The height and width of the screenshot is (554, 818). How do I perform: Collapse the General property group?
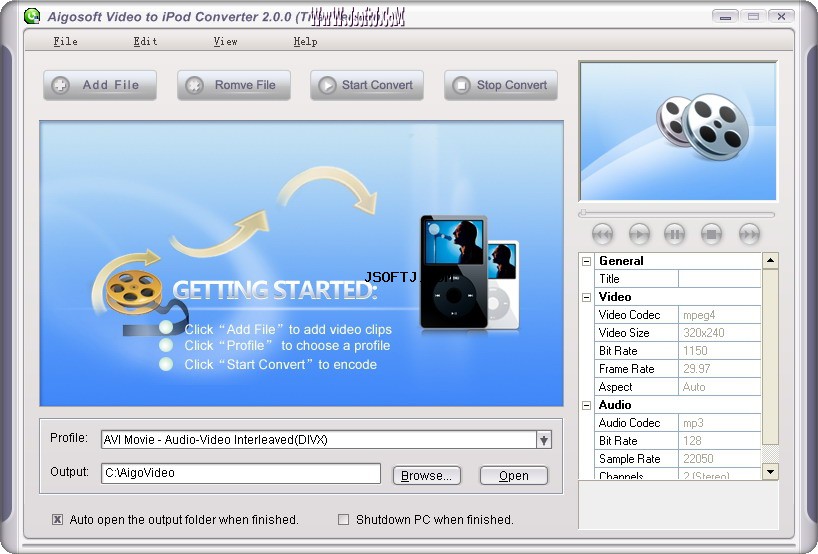[x=586, y=261]
